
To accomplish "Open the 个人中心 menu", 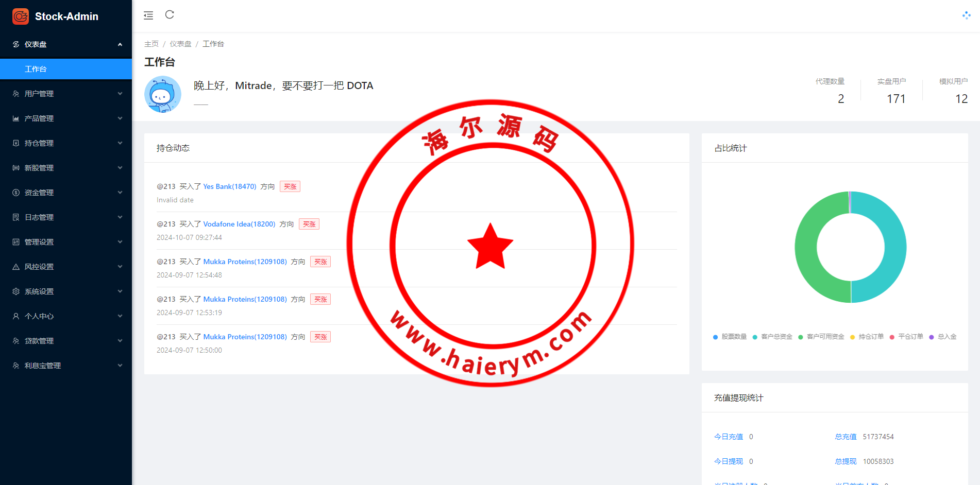I will point(39,316).
